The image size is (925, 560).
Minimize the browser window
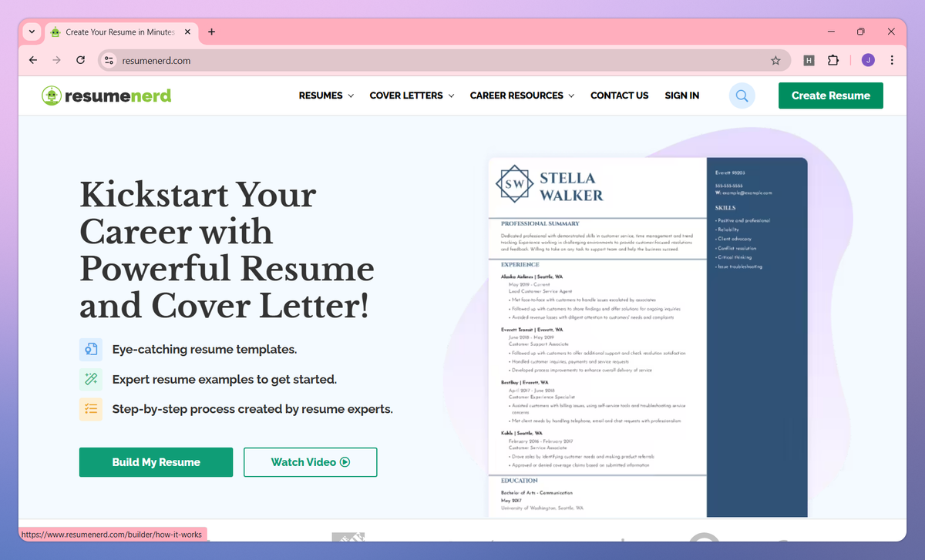(x=831, y=32)
